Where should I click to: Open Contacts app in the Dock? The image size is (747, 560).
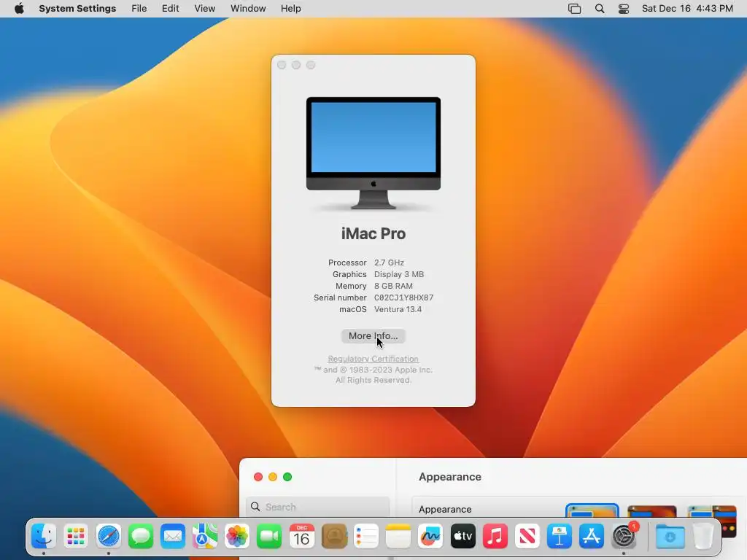pyautogui.click(x=334, y=536)
